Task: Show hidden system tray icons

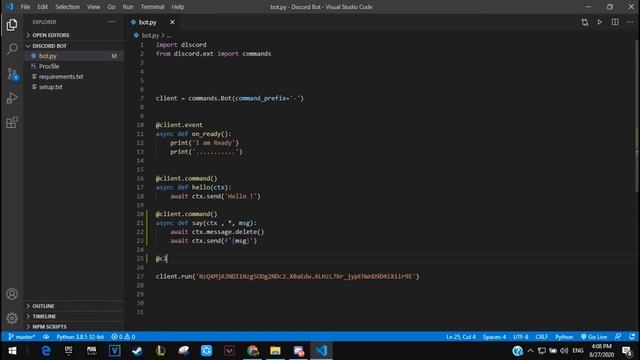Action: [530, 351]
